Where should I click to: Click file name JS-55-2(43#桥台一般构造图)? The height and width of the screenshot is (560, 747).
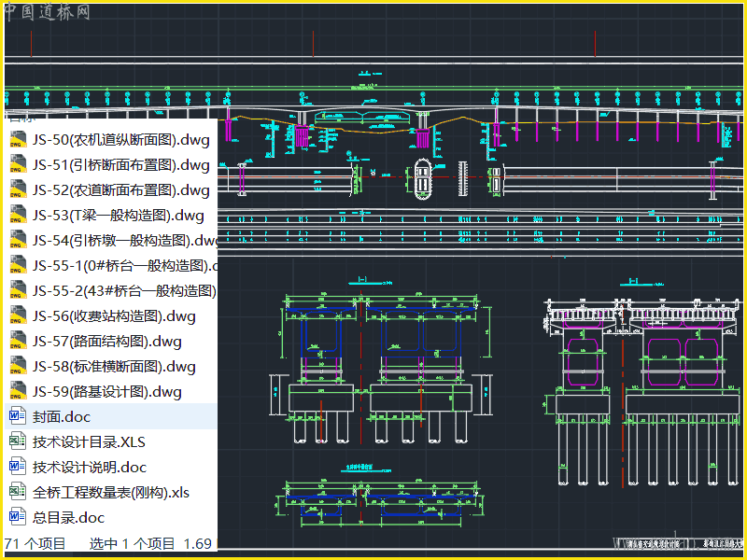click(123, 291)
